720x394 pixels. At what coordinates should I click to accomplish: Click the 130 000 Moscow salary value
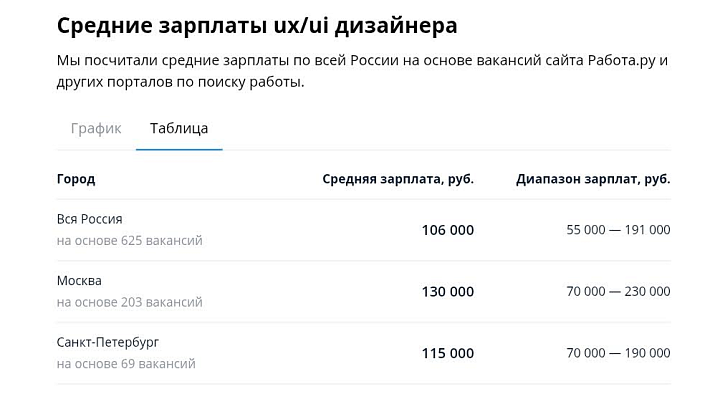448,292
